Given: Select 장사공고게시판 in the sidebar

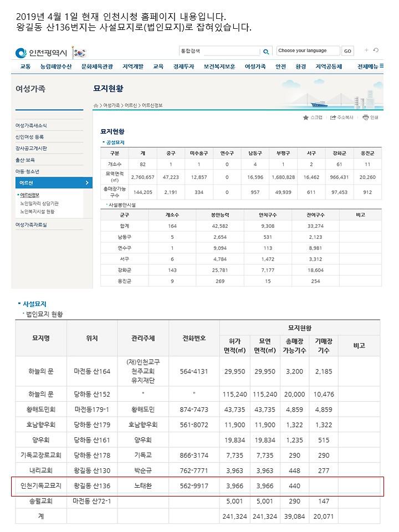Looking at the screenshot, I should coord(31,149).
